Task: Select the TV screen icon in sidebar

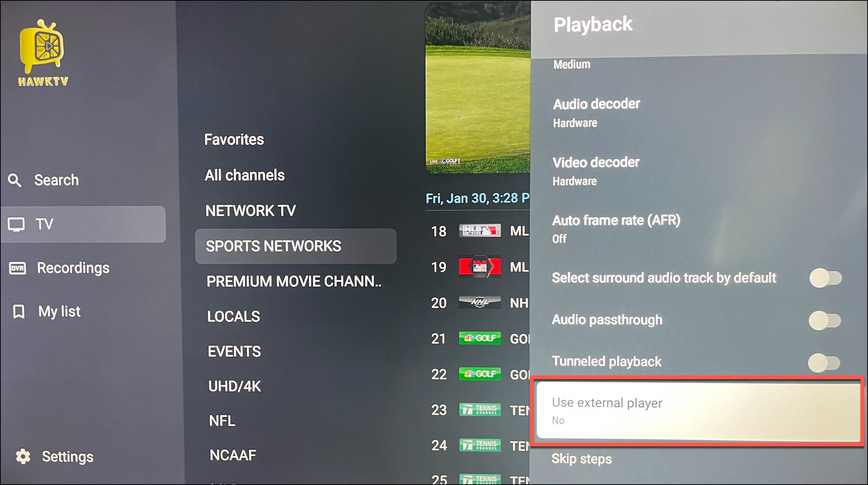Action: [x=16, y=224]
